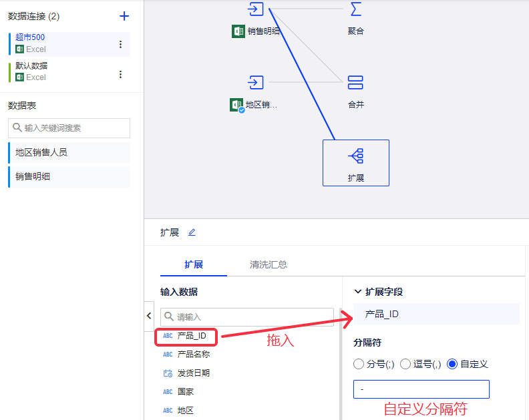Select the 逗号(,) separator radio button
Viewport: 529px width, 420px height.
pos(405,364)
